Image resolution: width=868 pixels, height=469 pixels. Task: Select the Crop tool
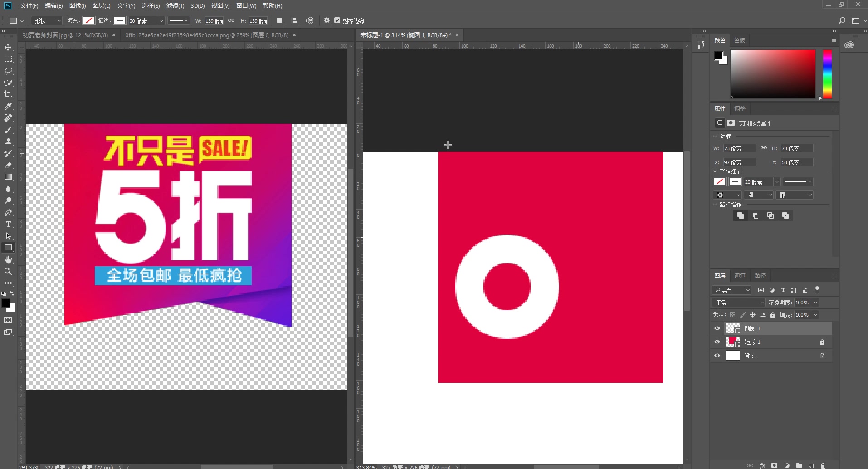coord(8,95)
